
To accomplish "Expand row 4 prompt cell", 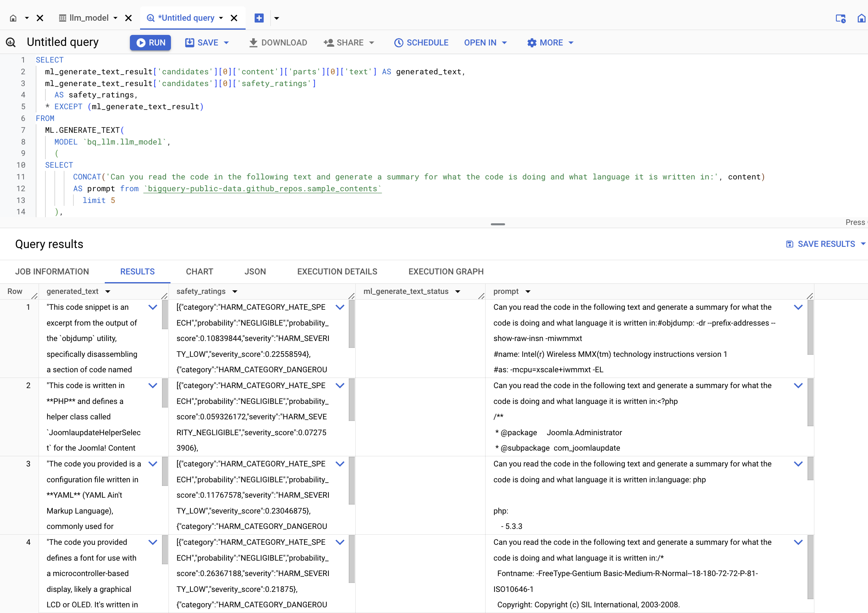I will 798,542.
